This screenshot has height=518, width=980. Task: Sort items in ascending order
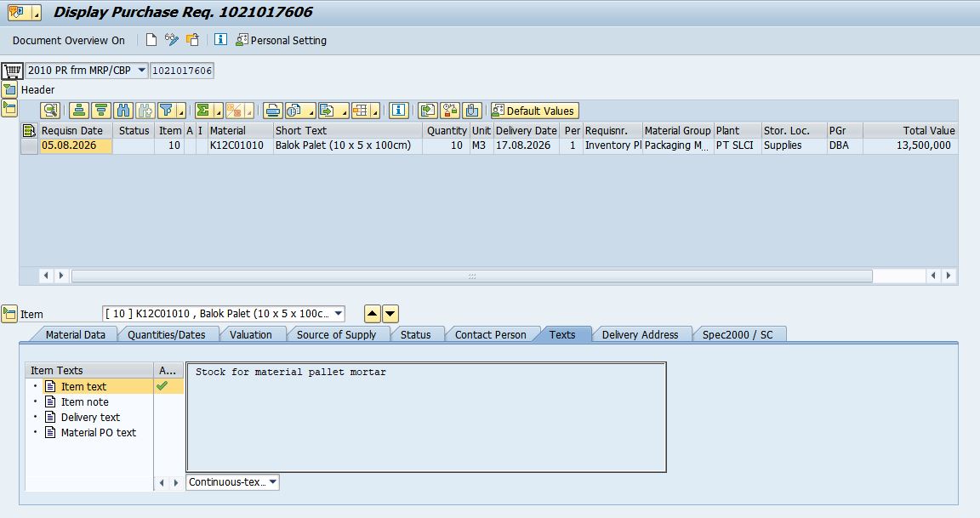click(79, 111)
